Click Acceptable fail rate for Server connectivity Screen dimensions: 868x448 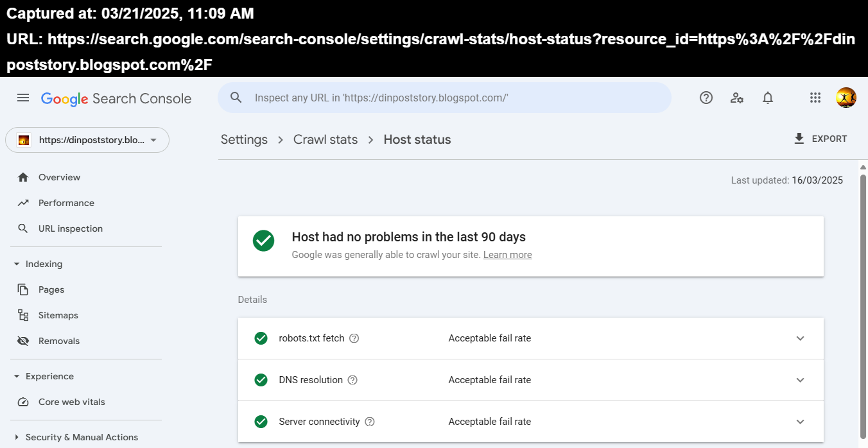click(x=490, y=422)
